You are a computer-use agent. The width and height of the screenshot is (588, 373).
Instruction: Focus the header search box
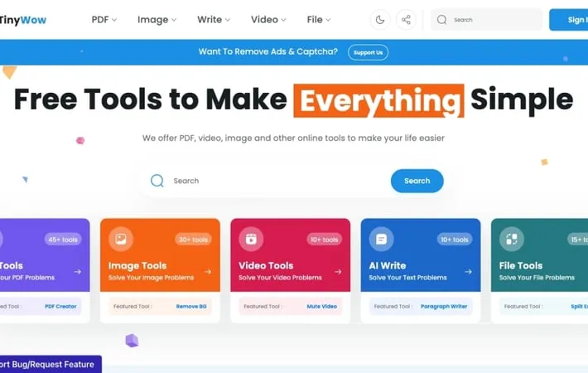click(494, 20)
